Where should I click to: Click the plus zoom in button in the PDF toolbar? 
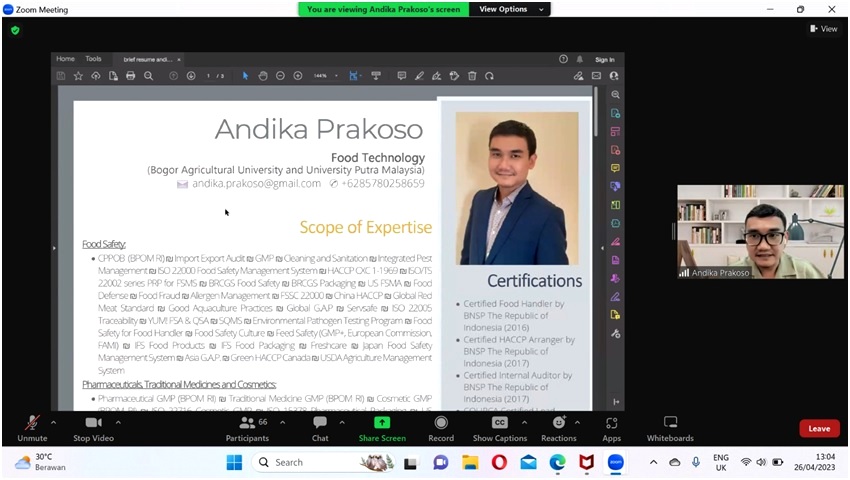click(298, 76)
